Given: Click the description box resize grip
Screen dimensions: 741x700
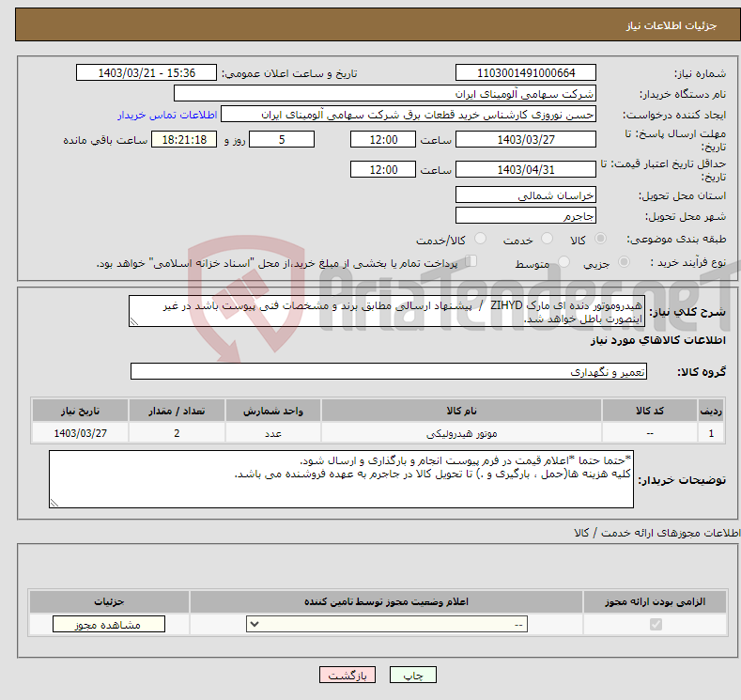Looking at the screenshot, I should [x=134, y=322].
